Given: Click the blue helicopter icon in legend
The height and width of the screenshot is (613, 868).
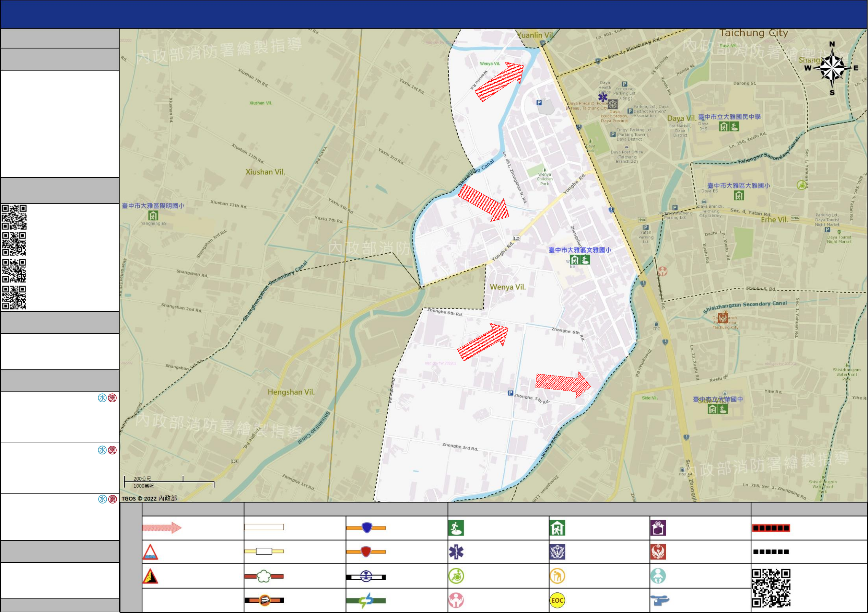Looking at the screenshot, I should [660, 601].
